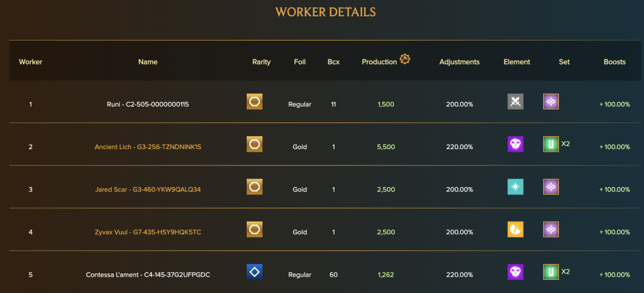Click Zyvax Vuul's yellow element icon

(516, 230)
